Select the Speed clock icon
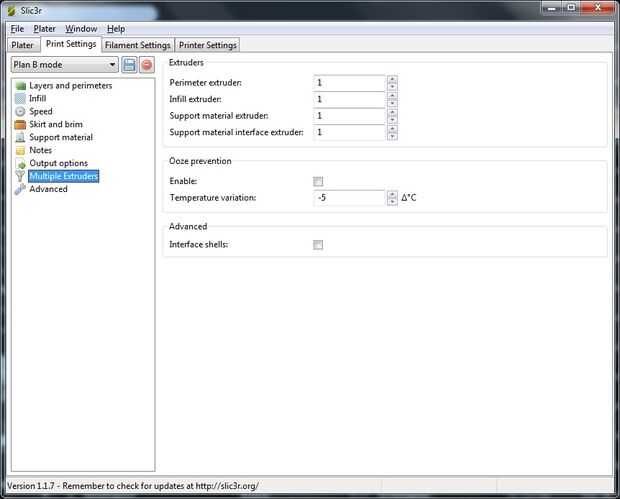 point(20,112)
